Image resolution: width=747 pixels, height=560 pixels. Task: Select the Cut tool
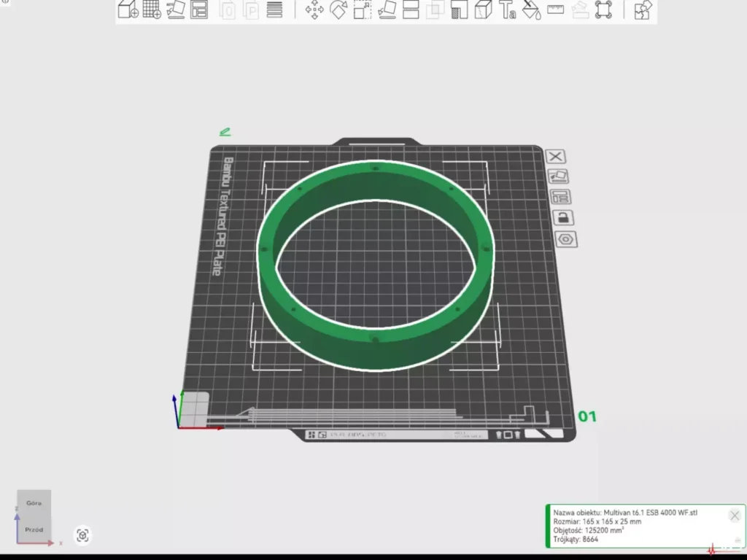tap(411, 9)
